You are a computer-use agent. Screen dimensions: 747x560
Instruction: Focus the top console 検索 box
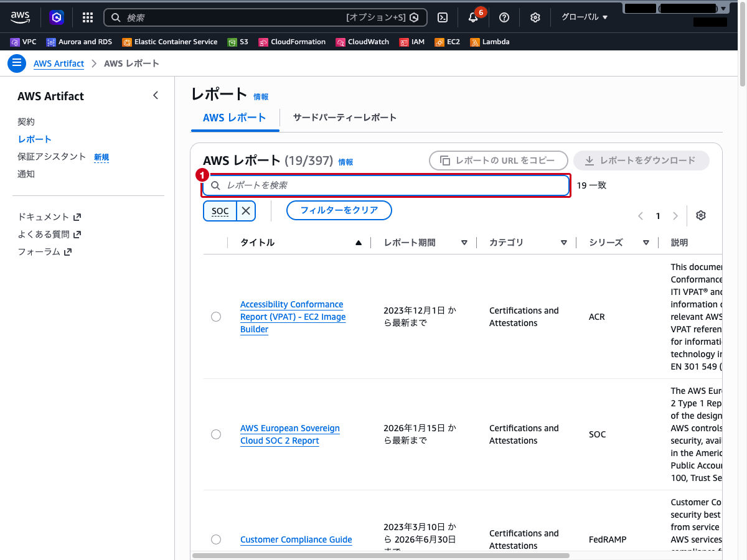tap(265, 17)
